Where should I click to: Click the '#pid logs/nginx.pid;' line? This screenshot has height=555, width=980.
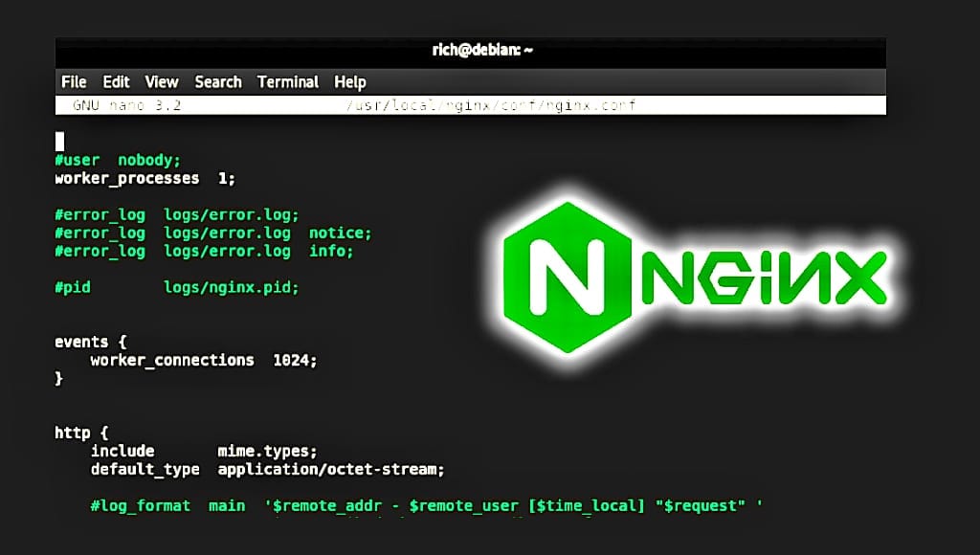(x=177, y=287)
